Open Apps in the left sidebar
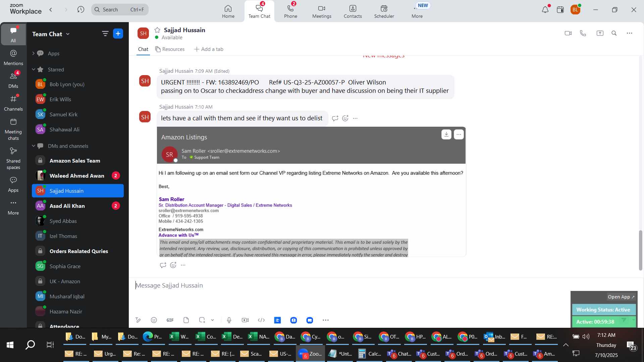This screenshot has width=644, height=362. [13, 184]
